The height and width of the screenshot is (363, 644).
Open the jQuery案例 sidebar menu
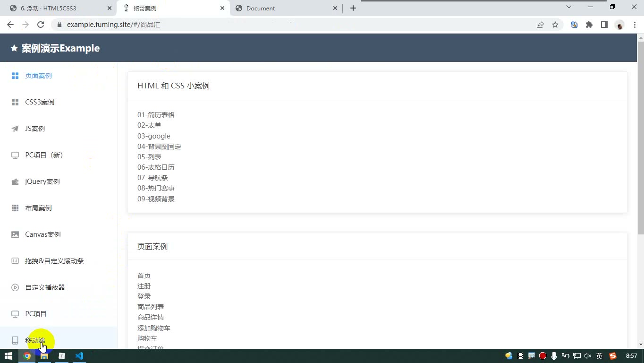[59, 181]
